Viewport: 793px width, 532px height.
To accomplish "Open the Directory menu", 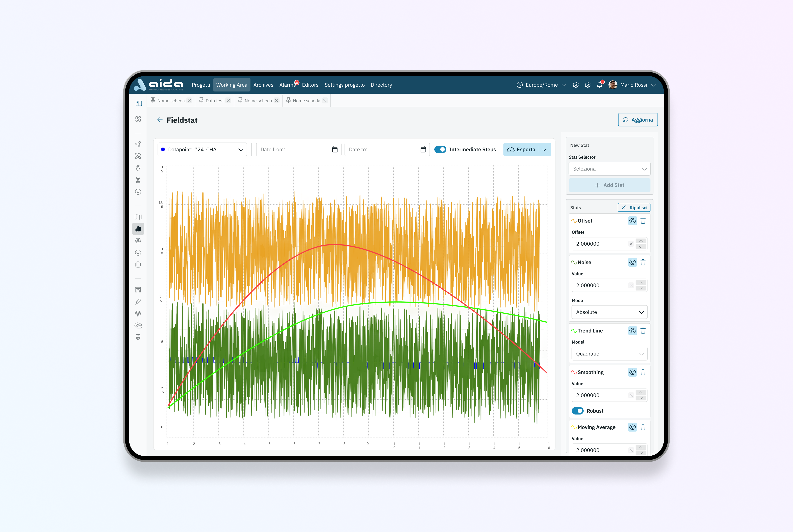I will pos(381,85).
